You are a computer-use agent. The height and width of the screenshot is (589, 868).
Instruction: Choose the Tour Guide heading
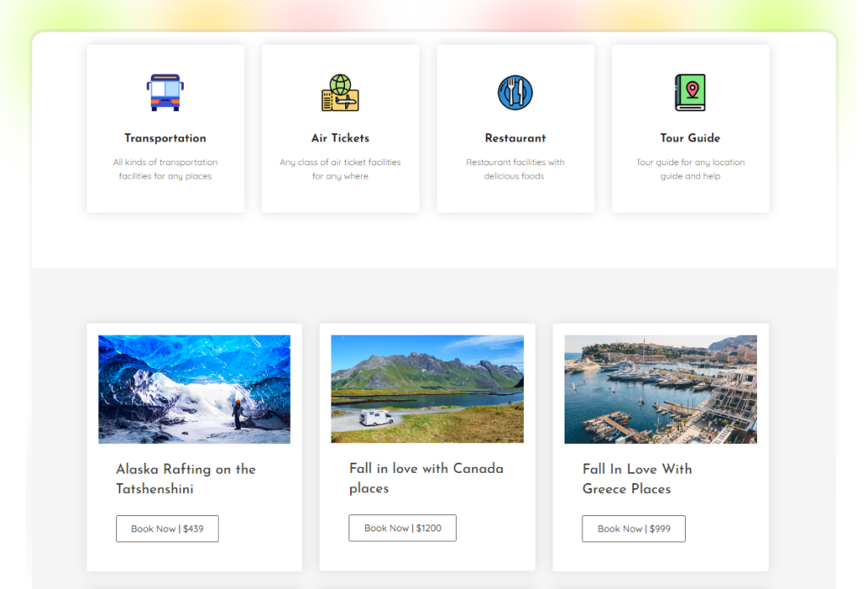tap(690, 138)
